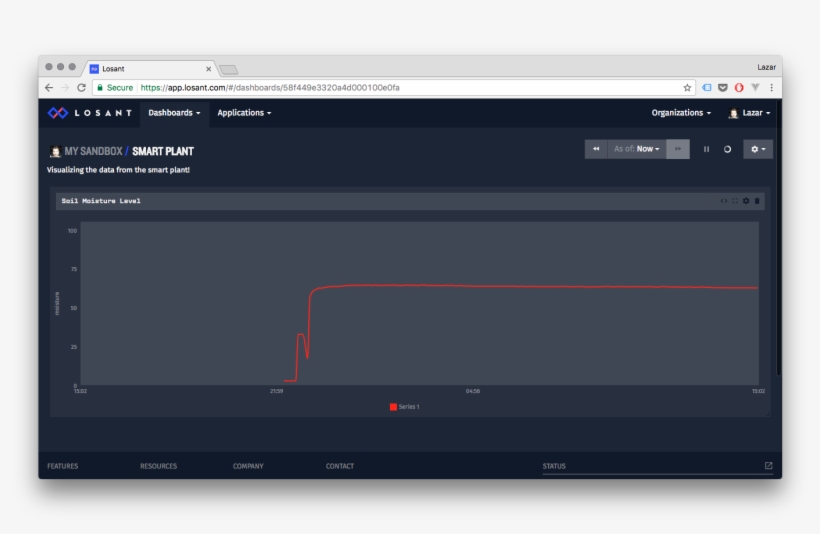Click the red Opera extension icon
Screen dimensions: 820x534
[x=739, y=88]
